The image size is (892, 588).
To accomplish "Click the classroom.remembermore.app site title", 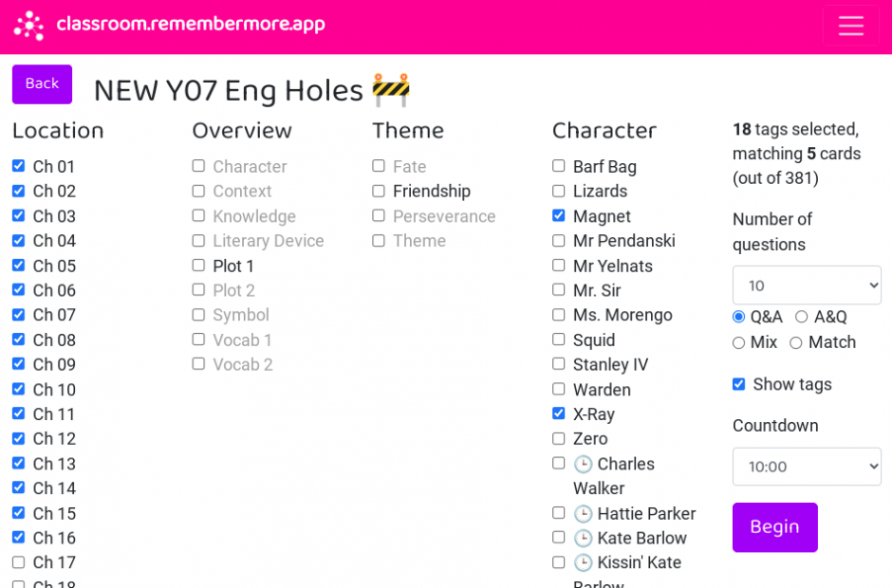I will (191, 25).
